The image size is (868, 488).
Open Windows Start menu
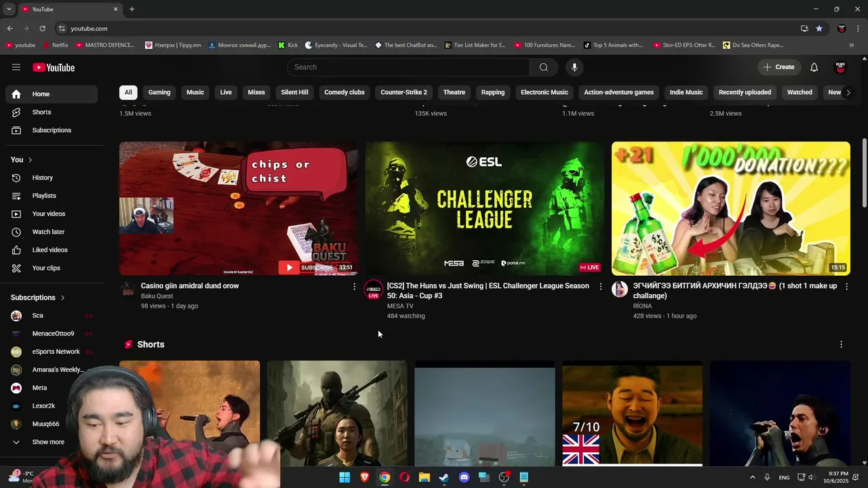[344, 477]
